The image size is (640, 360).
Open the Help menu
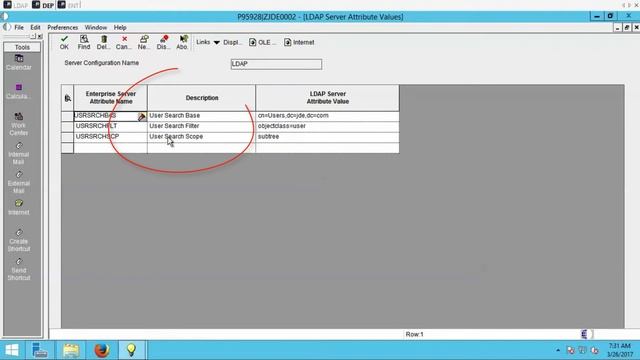(x=120, y=27)
